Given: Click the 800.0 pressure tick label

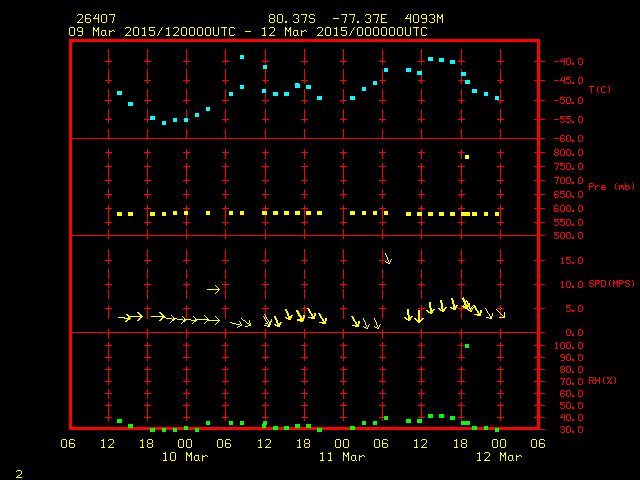Looking at the screenshot, I should point(568,153).
